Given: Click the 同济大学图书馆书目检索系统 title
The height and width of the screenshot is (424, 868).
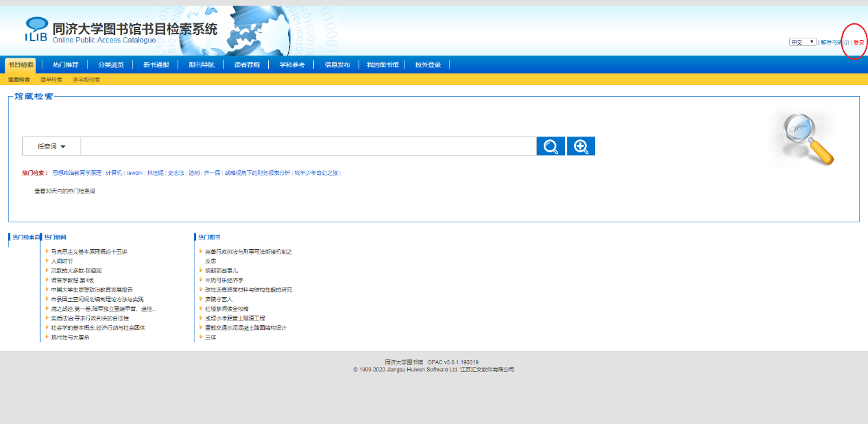Looking at the screenshot, I should (135, 30).
